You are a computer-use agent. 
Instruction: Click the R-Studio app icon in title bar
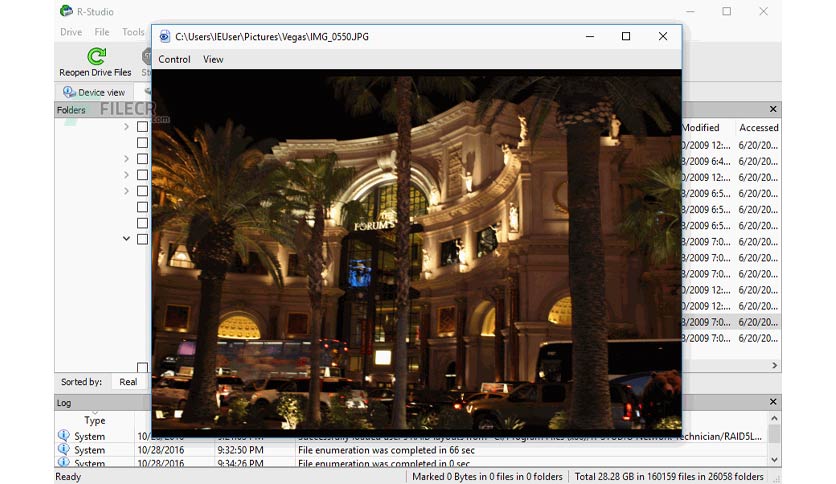pos(66,11)
